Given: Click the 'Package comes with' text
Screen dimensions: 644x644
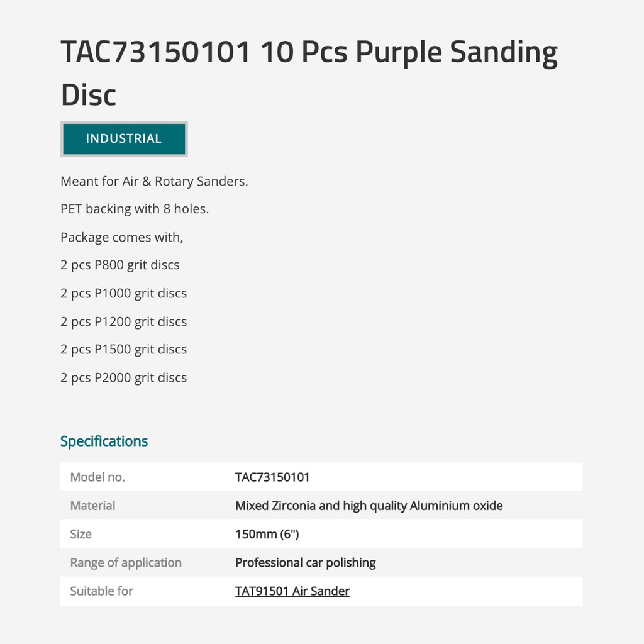Looking at the screenshot, I should [121, 237].
